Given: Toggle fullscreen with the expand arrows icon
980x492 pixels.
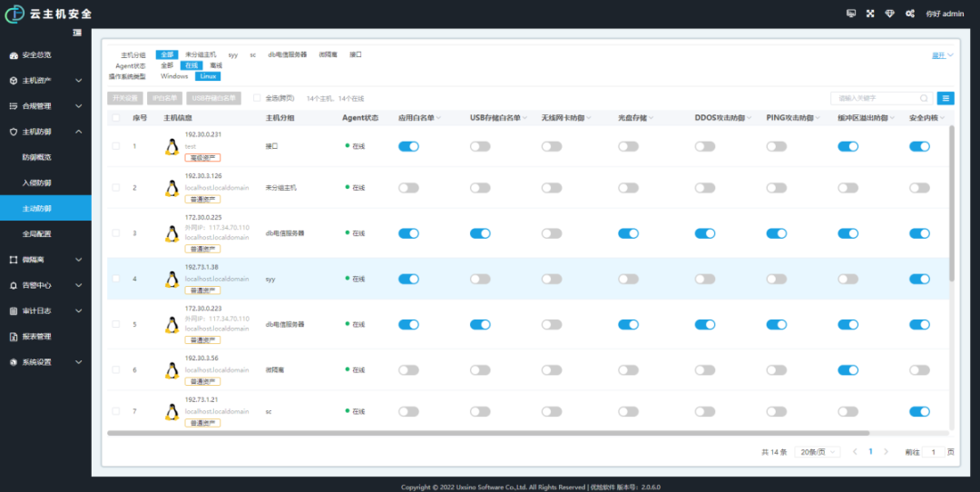Looking at the screenshot, I should (870, 13).
